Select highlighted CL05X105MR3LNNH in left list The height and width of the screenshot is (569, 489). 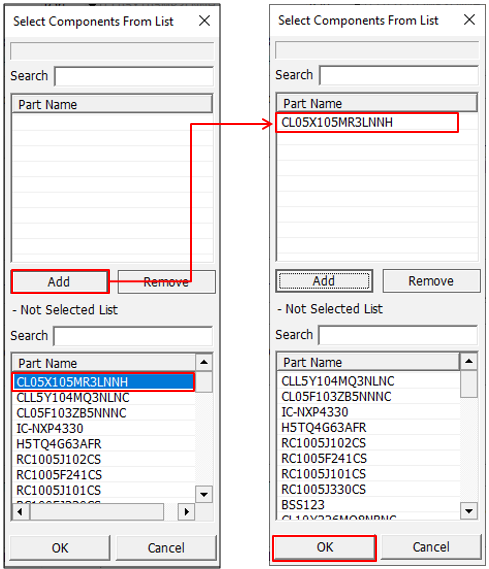click(103, 382)
